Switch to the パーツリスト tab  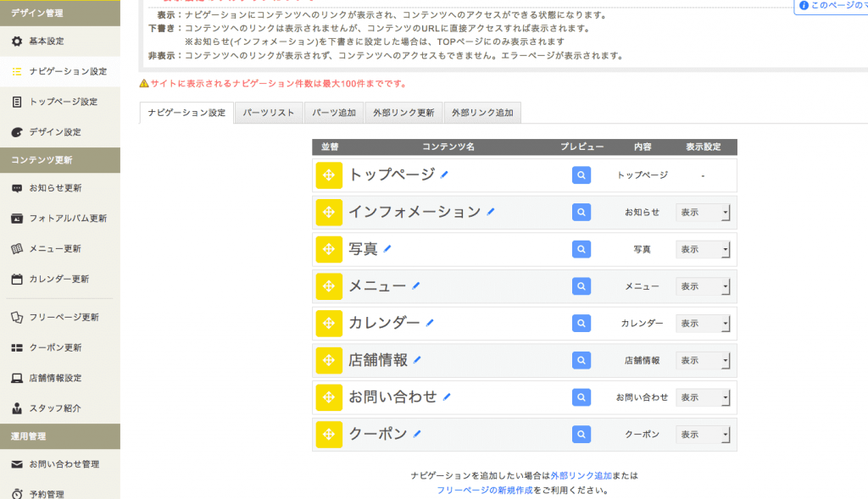[x=269, y=113]
